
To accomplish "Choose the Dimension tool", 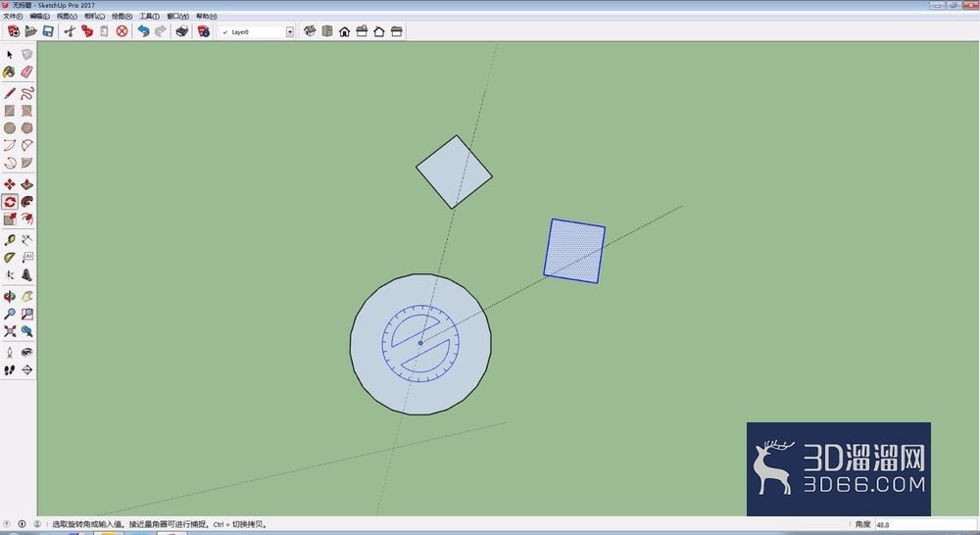I will [x=26, y=240].
